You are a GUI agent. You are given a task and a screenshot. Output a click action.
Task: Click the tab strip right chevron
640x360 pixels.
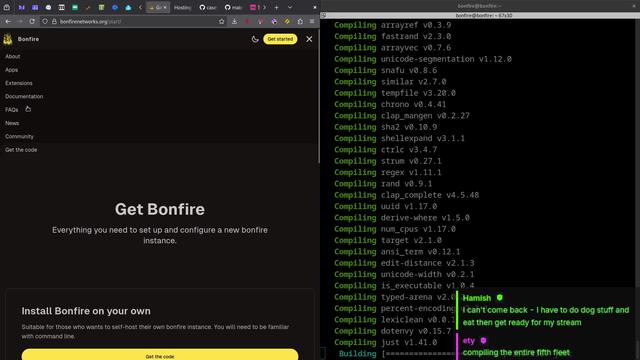(x=264, y=7)
